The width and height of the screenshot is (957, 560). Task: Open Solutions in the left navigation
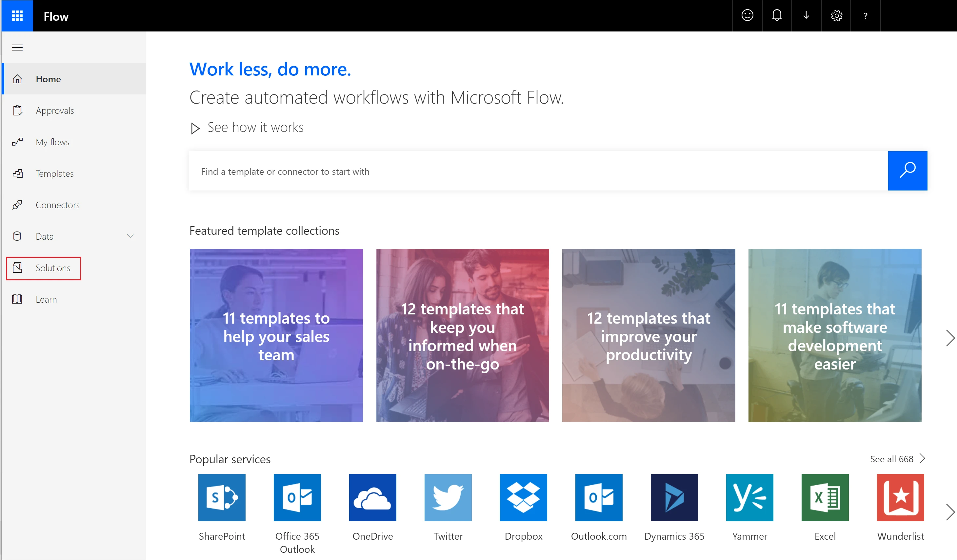(52, 268)
